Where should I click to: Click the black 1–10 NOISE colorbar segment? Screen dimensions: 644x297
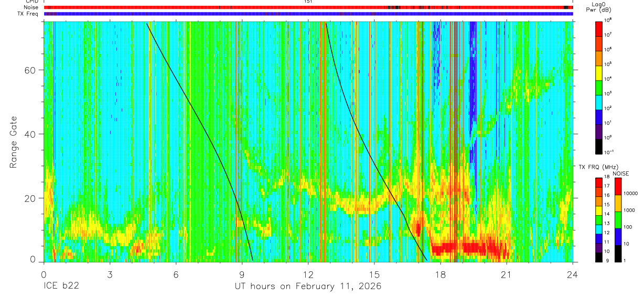617,253
